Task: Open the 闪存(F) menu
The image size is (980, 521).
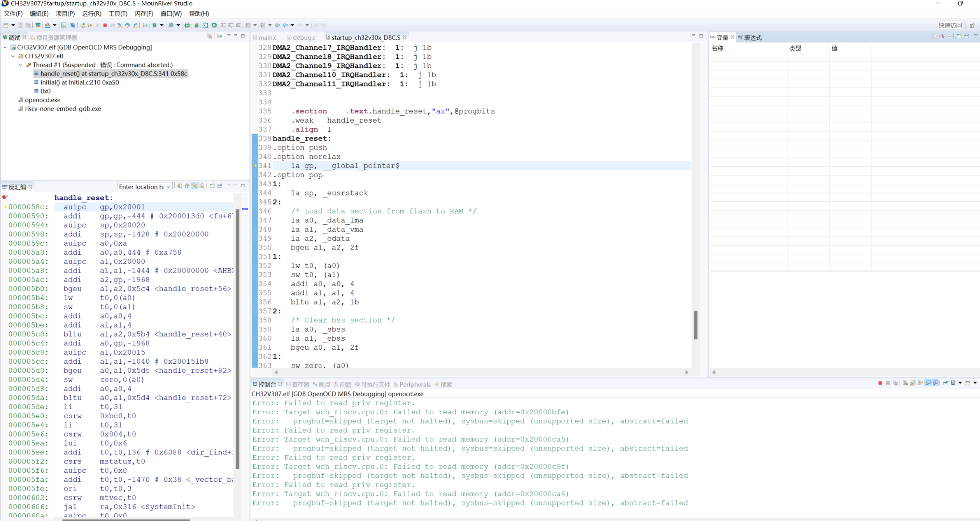Action: tap(144, 14)
